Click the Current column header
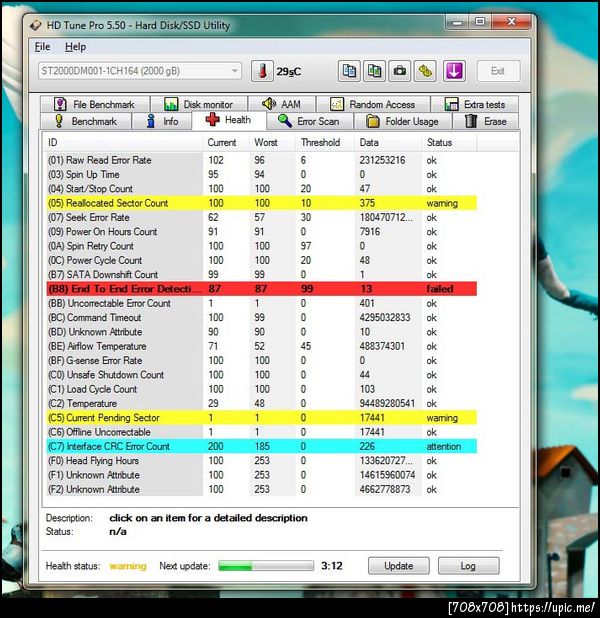 (226, 143)
